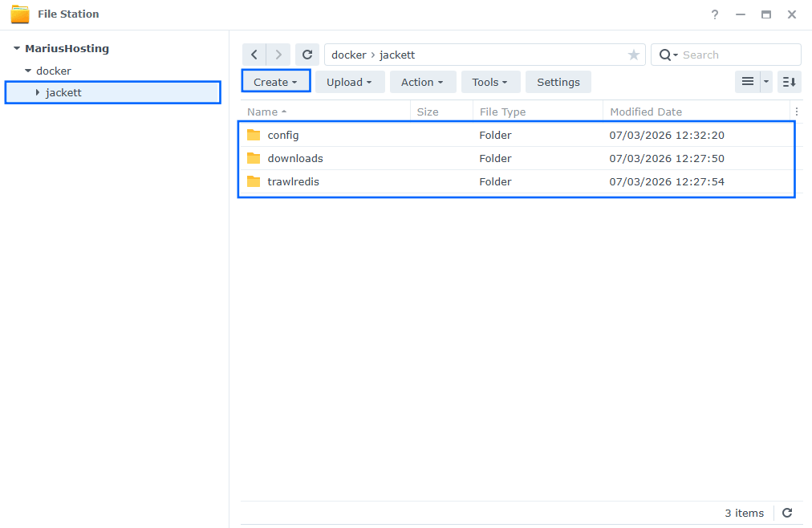This screenshot has width=812, height=528.
Task: Maximize the File Station window
Action: (x=766, y=14)
